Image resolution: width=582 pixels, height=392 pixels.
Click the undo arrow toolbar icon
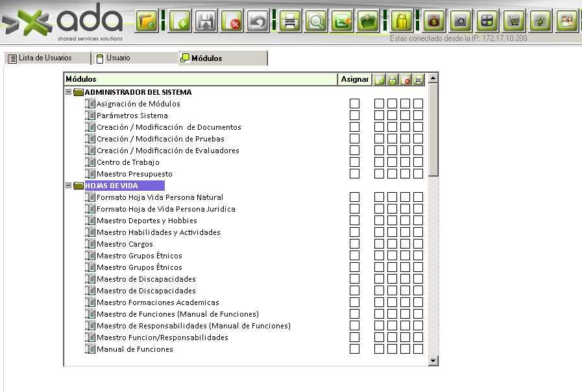point(258,21)
